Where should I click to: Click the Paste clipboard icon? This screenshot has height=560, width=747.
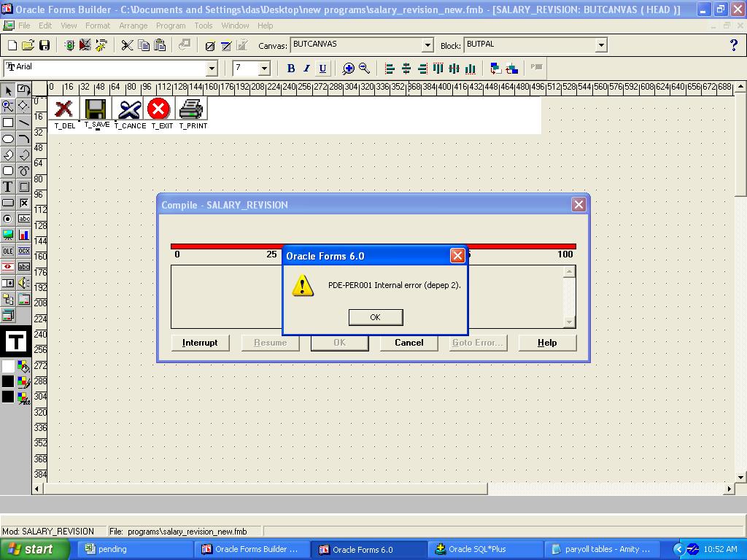pyautogui.click(x=160, y=45)
